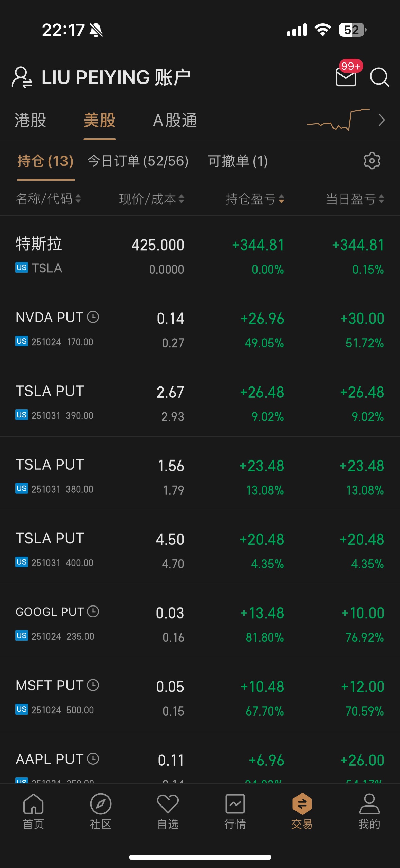The height and width of the screenshot is (868, 400).
Task: Open the 行情 market chart icon
Action: coord(235,810)
